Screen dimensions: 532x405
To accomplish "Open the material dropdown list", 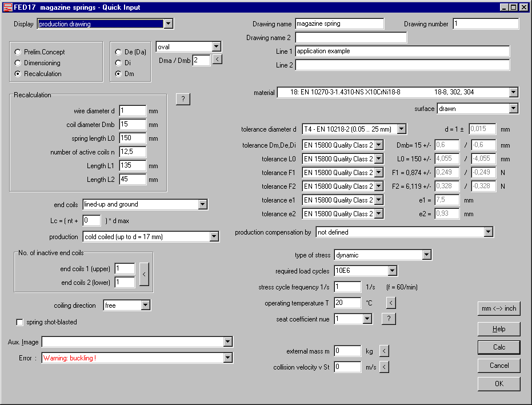I will (x=513, y=92).
